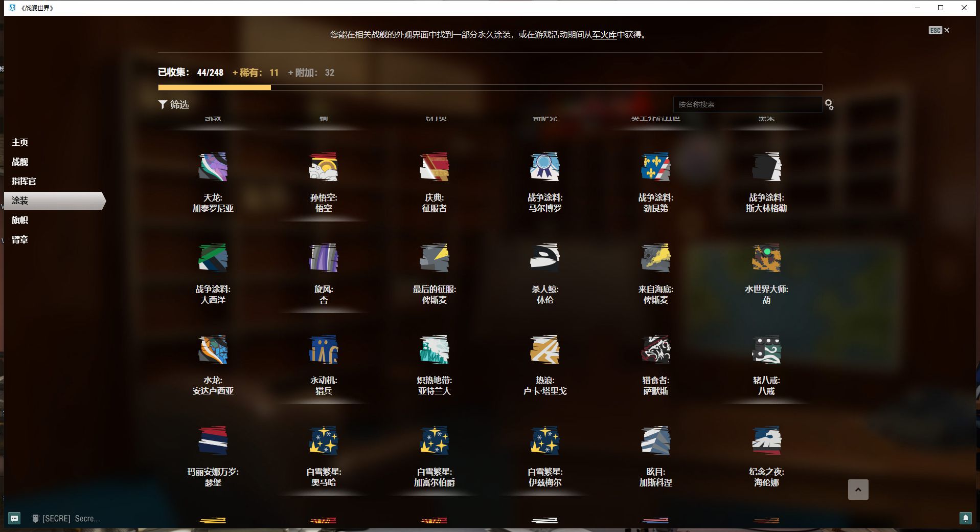This screenshot has height=532, width=980.
Task: Select the 孙悟空 悟空 camouflage icon
Action: (x=323, y=167)
